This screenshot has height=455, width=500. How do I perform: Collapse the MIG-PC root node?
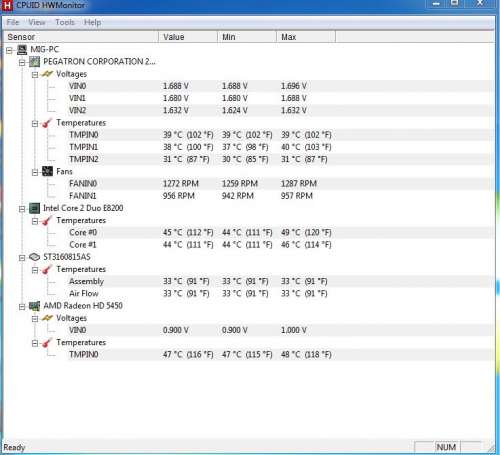[9, 50]
